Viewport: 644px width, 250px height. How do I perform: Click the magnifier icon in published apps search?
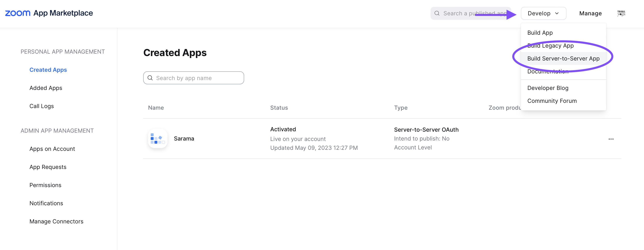[437, 13]
